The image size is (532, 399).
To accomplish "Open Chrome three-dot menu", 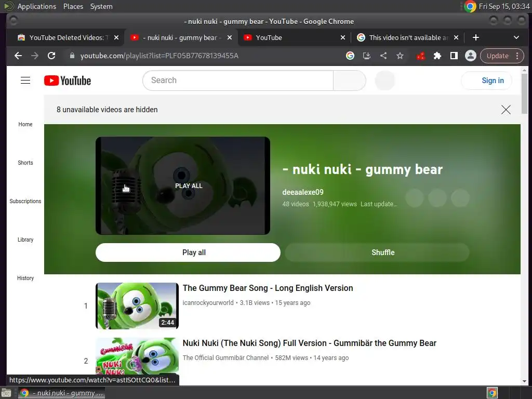I will (x=517, y=56).
